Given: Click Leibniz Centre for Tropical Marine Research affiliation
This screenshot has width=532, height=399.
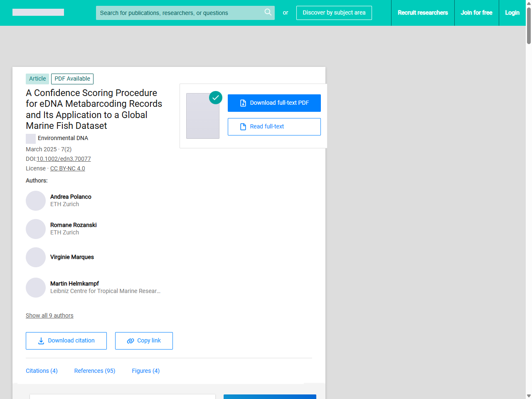Looking at the screenshot, I should [x=105, y=291].
